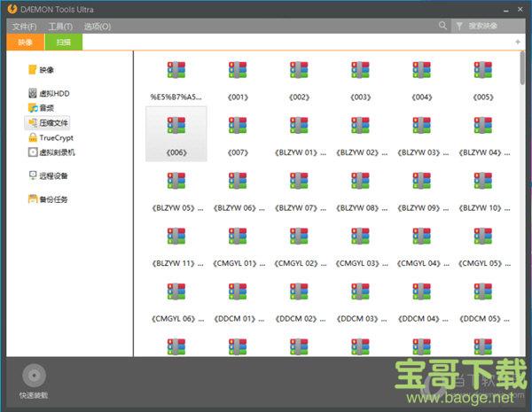Close the DAEMON Tools Ultra window

pyautogui.click(x=520, y=10)
